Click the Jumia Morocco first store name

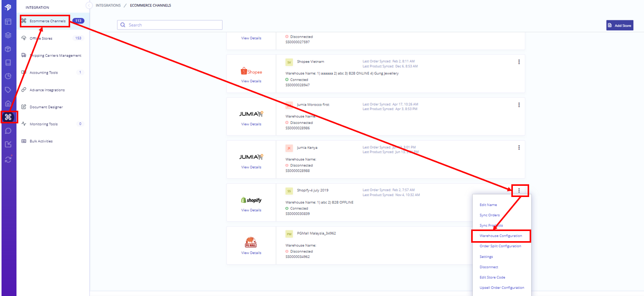[x=313, y=105]
